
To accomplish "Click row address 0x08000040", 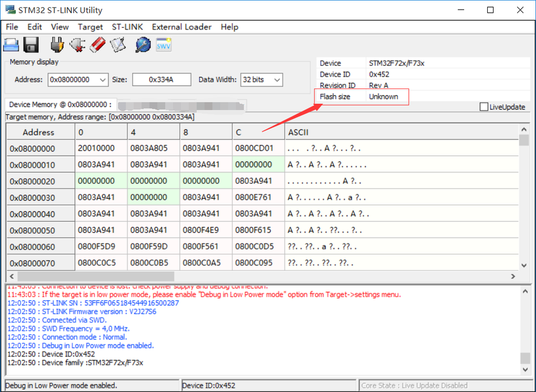I will click(41, 214).
